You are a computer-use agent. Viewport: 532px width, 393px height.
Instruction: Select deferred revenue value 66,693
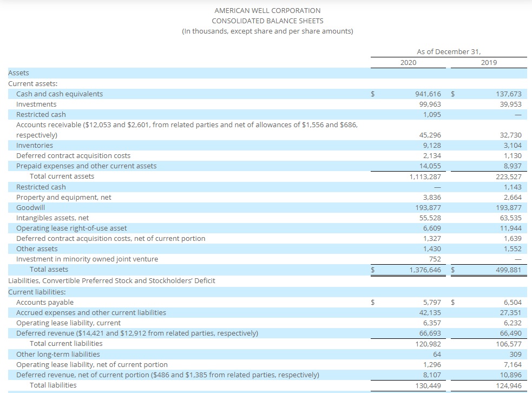[430, 333]
